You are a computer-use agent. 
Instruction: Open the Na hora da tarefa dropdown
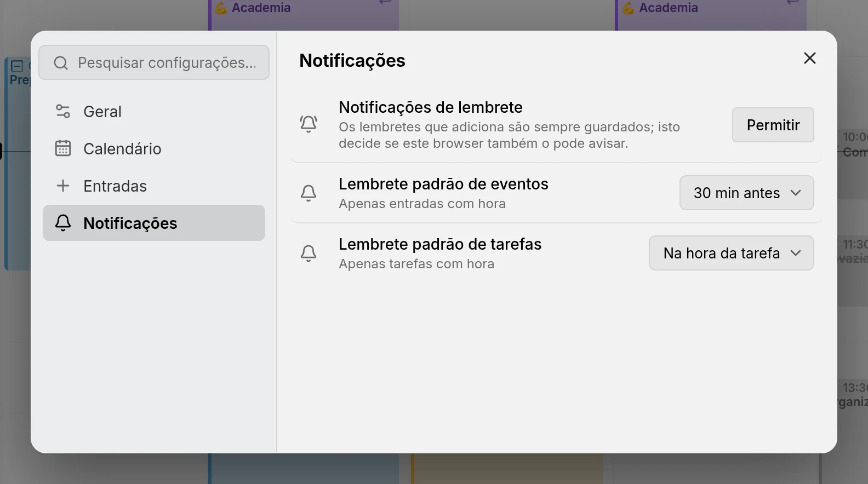coord(732,253)
